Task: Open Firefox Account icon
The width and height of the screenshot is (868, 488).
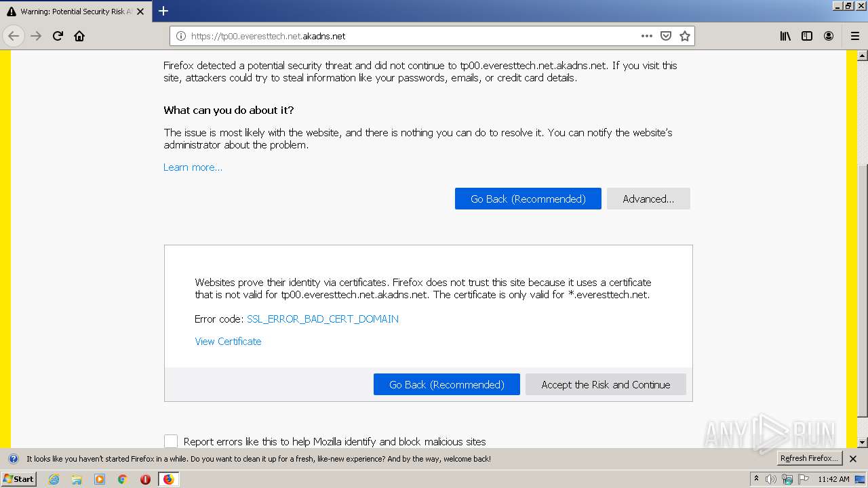Action: [829, 36]
